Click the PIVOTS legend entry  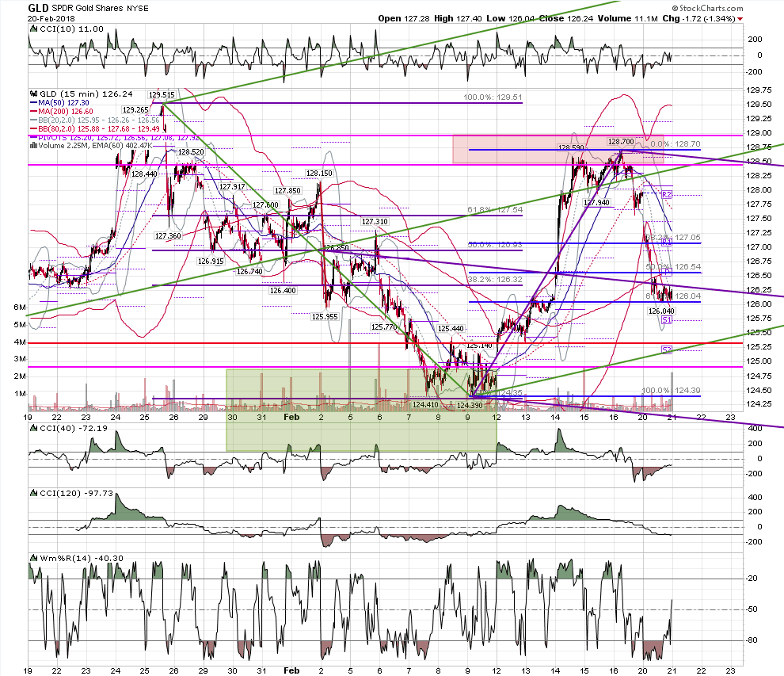(x=115, y=137)
